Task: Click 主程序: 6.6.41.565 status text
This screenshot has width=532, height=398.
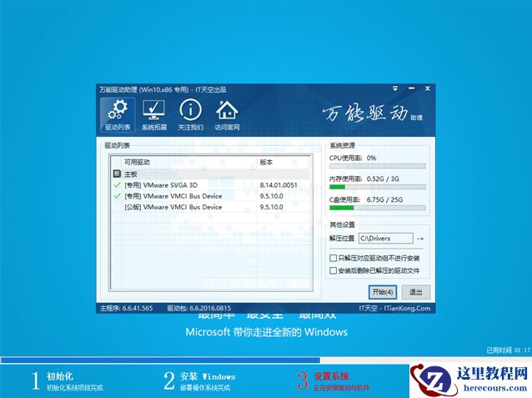Action: click(126, 309)
